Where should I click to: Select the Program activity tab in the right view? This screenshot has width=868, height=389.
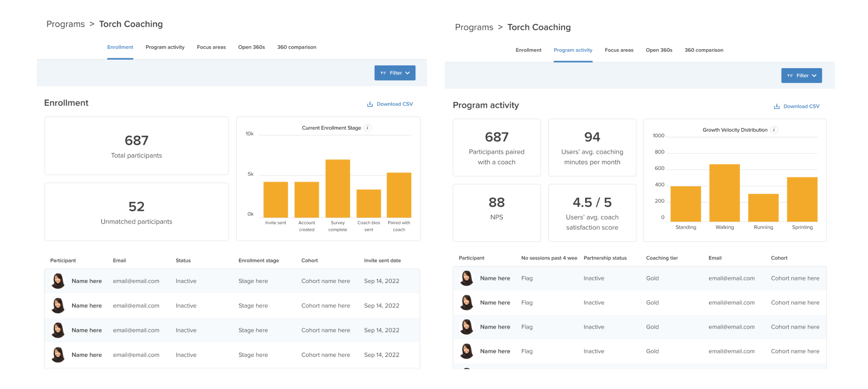point(573,50)
